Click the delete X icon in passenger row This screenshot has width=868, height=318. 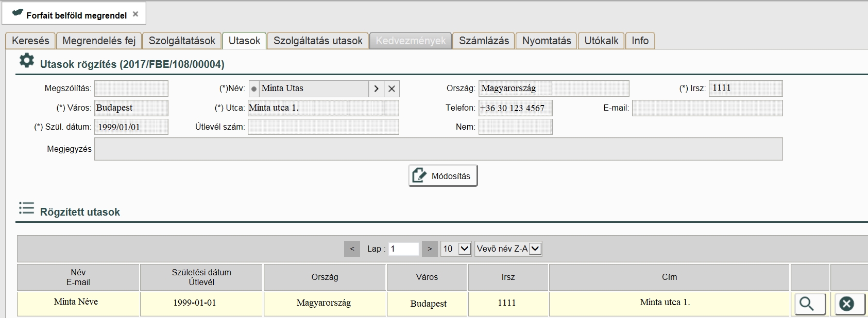point(846,304)
